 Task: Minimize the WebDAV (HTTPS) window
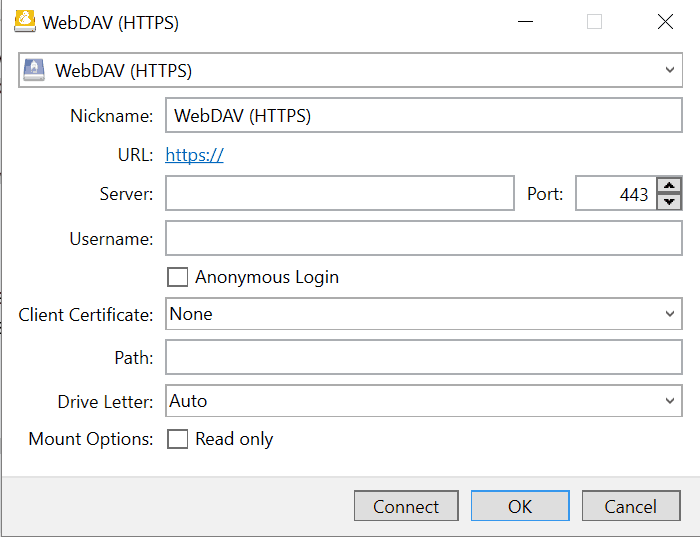pyautogui.click(x=525, y=21)
